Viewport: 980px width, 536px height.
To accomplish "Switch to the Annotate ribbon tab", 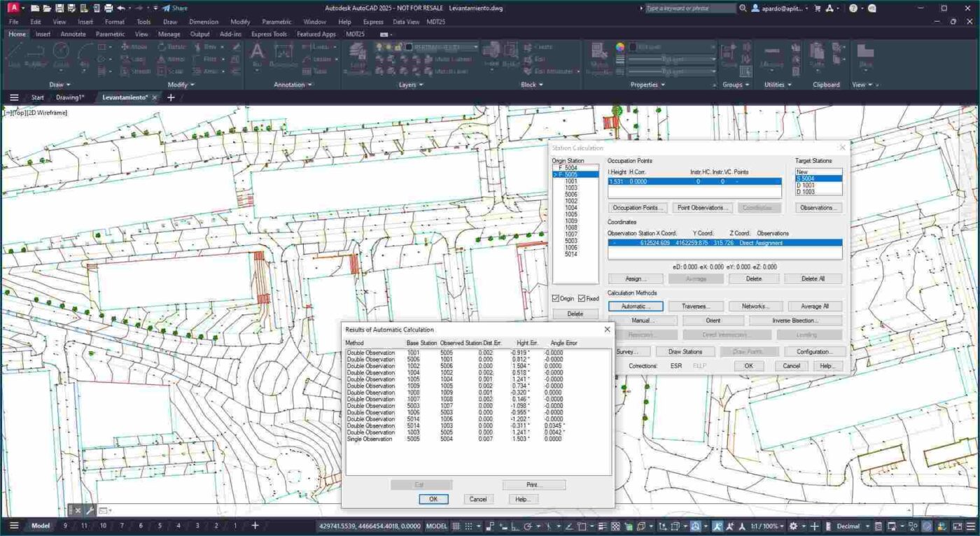I will coord(73,34).
